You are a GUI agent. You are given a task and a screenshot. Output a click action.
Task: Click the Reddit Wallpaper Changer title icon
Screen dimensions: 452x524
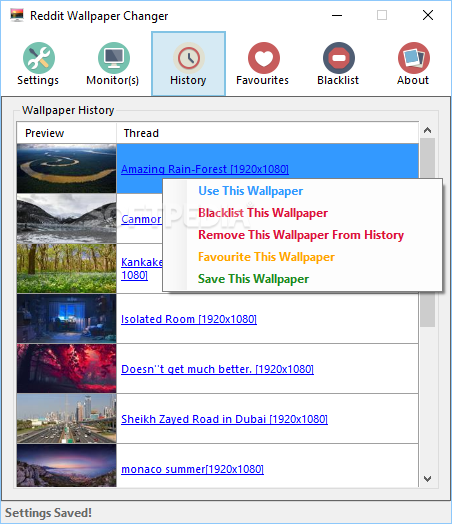(x=17, y=15)
